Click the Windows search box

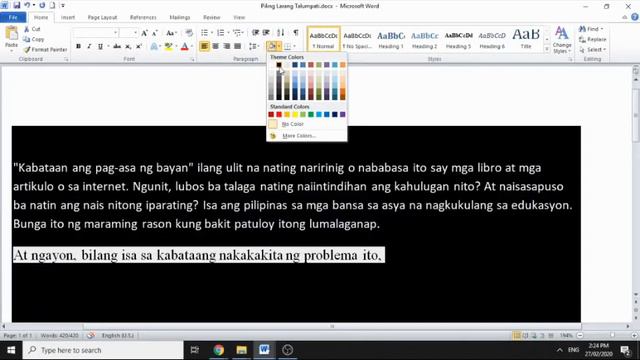click(103, 350)
